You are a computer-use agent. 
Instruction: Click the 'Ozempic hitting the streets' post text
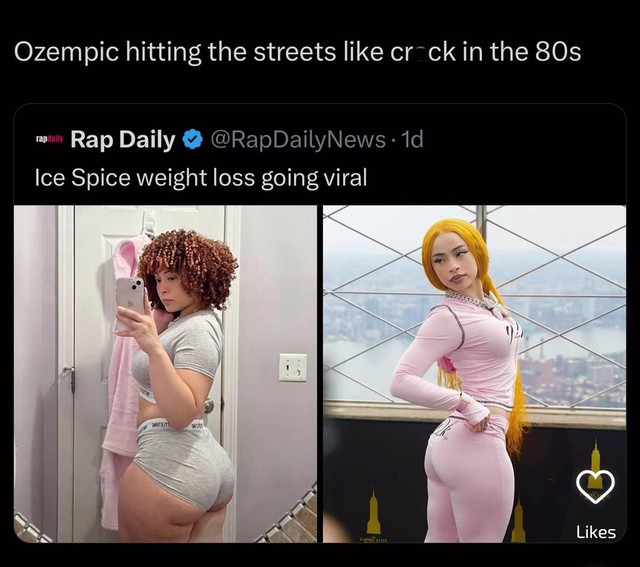[x=298, y=52]
